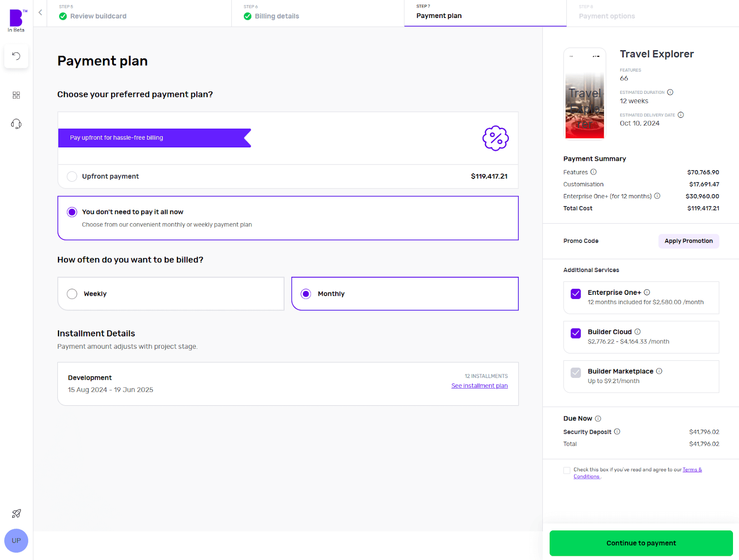Click info icon next to Security Deposit
The width and height of the screenshot is (739, 560).
click(x=617, y=432)
